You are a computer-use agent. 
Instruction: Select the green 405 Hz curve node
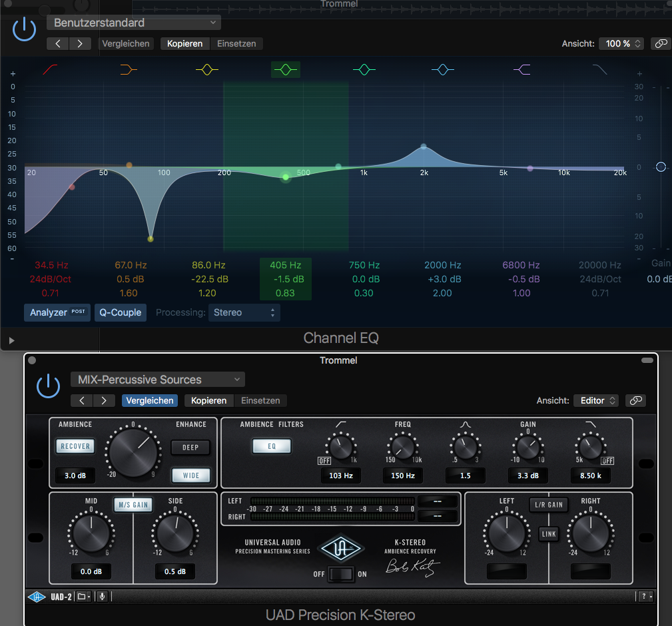click(x=286, y=177)
